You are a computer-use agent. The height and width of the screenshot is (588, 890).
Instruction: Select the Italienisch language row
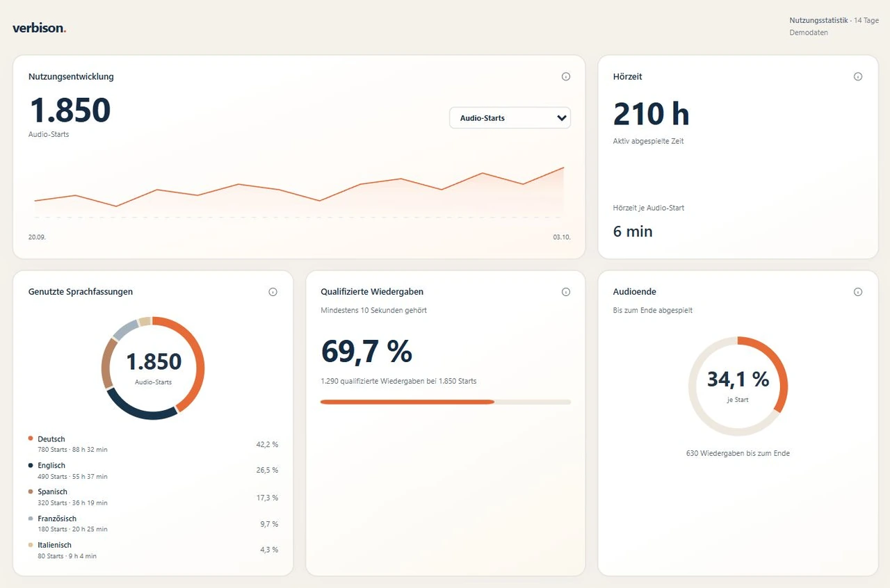[x=153, y=550]
